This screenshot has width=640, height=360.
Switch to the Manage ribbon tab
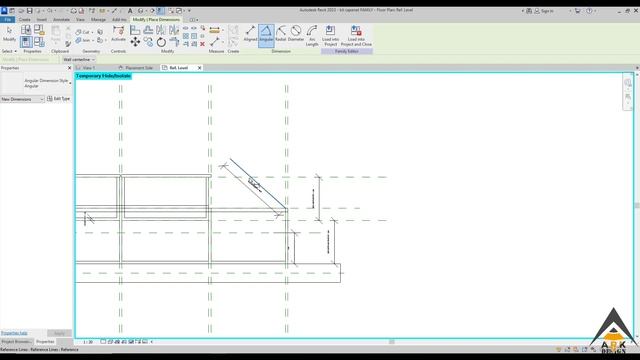tap(98, 19)
